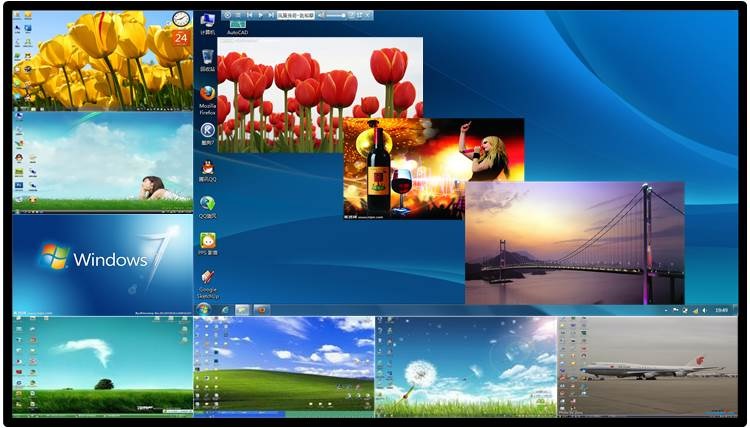Open the Google SketchUp shortcut
750x428 pixels.
(207, 279)
